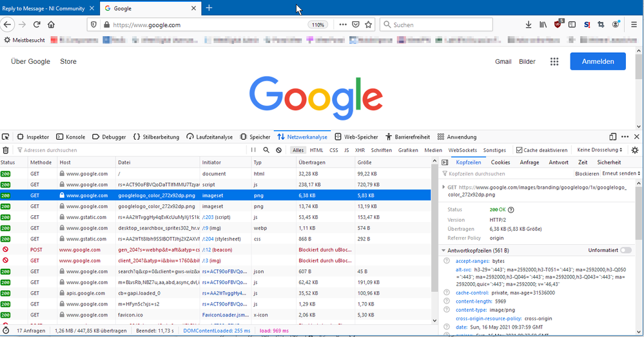Open request blocking panel icon
644x337 pixels.
(279, 150)
